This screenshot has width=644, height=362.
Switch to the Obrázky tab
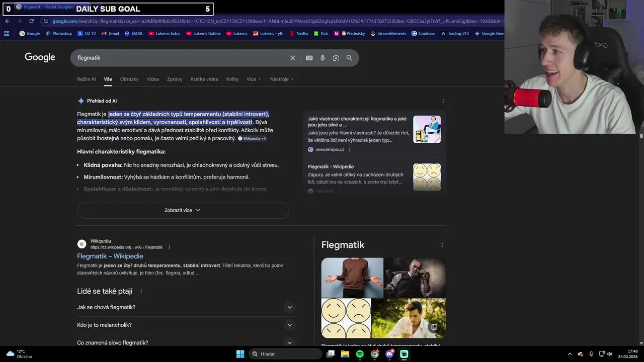click(129, 79)
